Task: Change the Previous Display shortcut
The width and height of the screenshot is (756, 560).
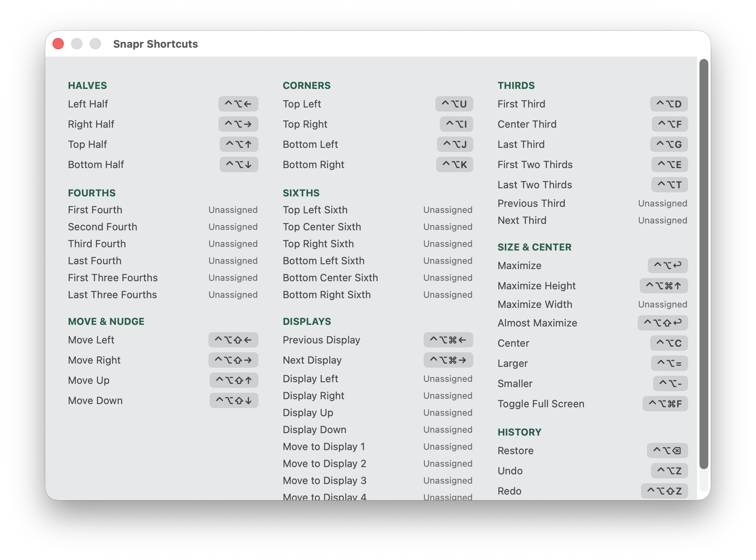Action: pyautogui.click(x=448, y=340)
